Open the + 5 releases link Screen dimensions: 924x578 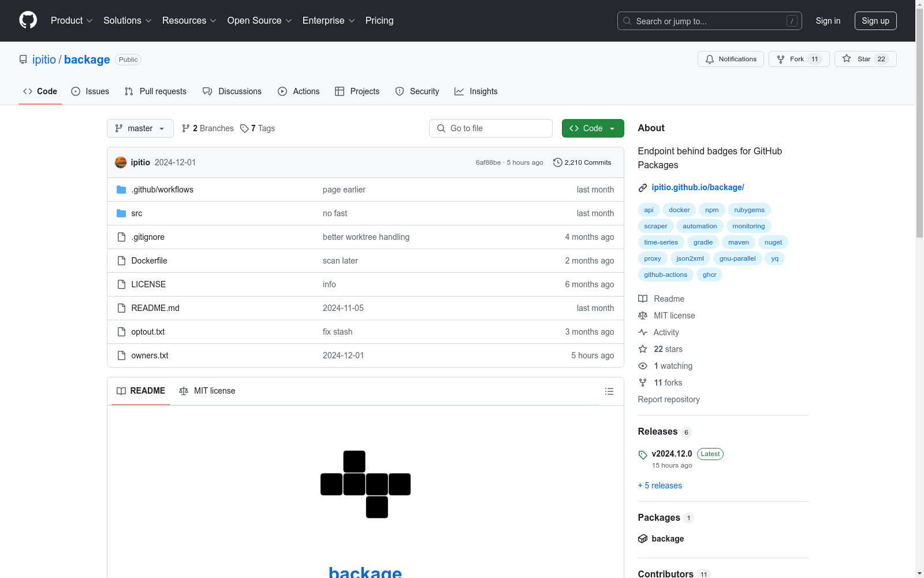point(660,486)
